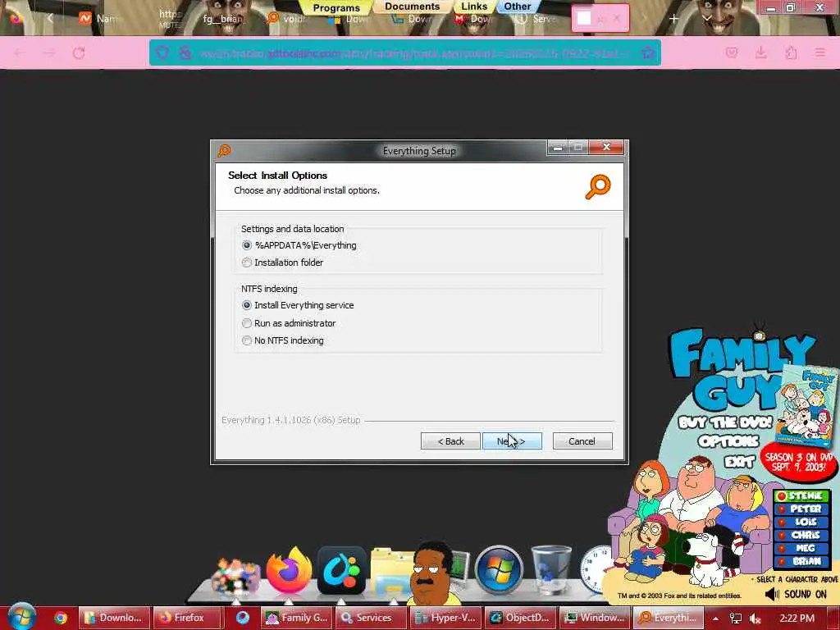Image resolution: width=840 pixels, height=630 pixels.
Task: Switch to the Other tab at top
Action: [x=518, y=7]
